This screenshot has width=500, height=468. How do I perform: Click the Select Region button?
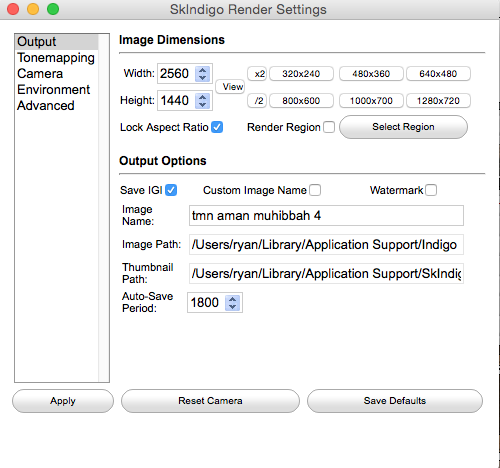pos(403,127)
